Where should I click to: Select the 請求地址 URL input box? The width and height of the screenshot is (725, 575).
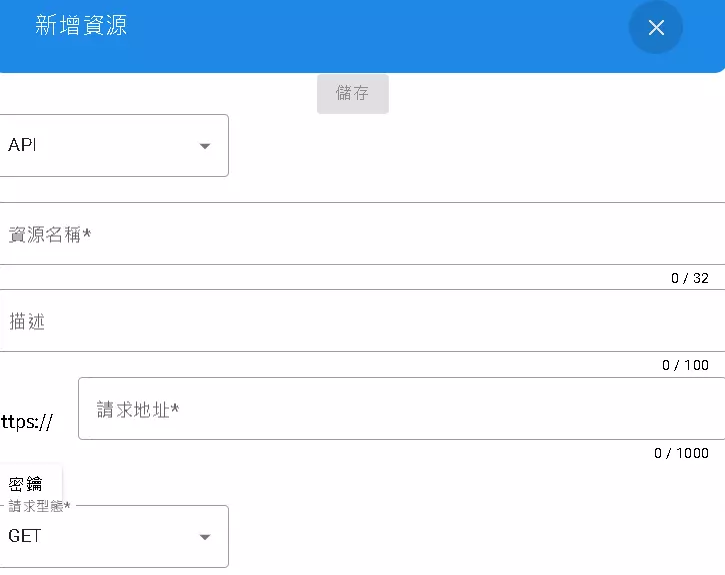click(400, 409)
